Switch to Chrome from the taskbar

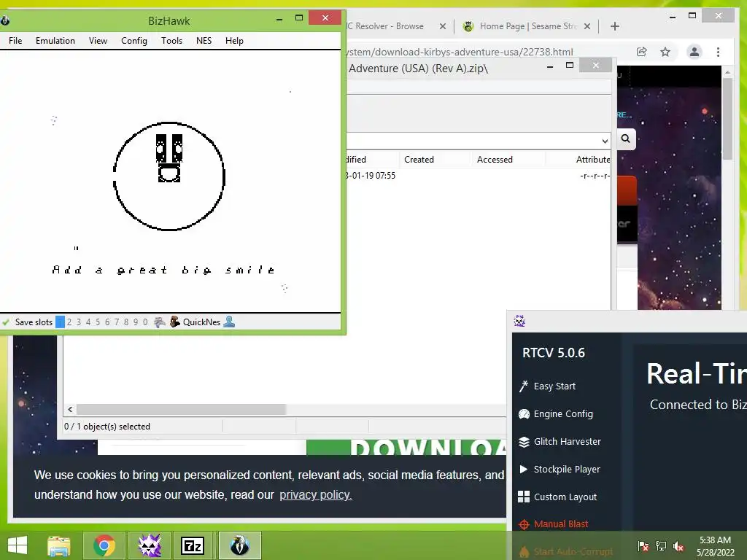[x=104, y=545]
